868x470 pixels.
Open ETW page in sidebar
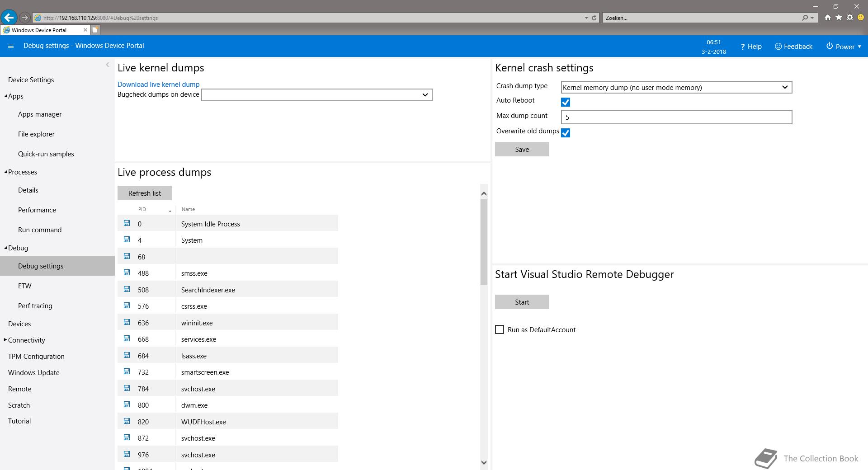pos(25,286)
